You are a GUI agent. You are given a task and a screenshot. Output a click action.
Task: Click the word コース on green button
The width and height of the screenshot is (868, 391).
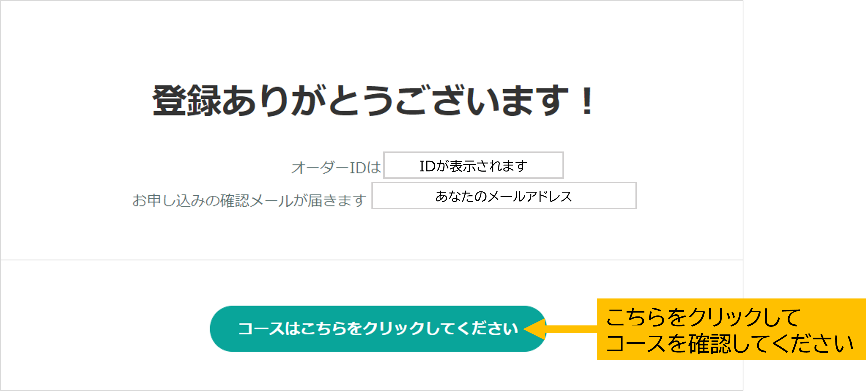pyautogui.click(x=261, y=329)
